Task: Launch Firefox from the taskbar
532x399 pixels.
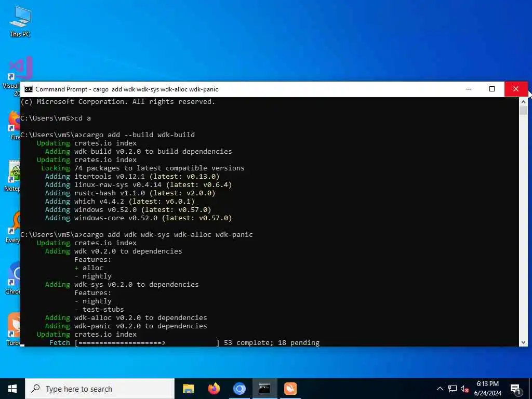Action: pos(214,389)
